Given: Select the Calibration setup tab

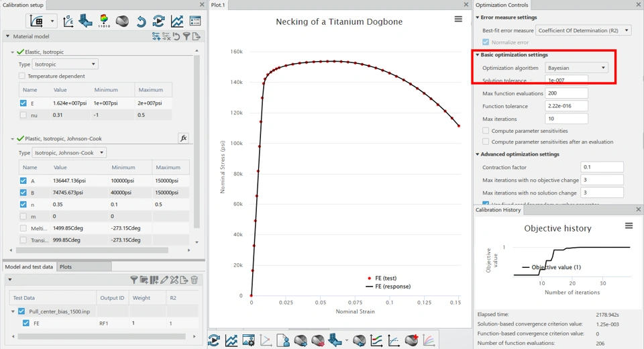Looking at the screenshot, I should pos(23,5).
